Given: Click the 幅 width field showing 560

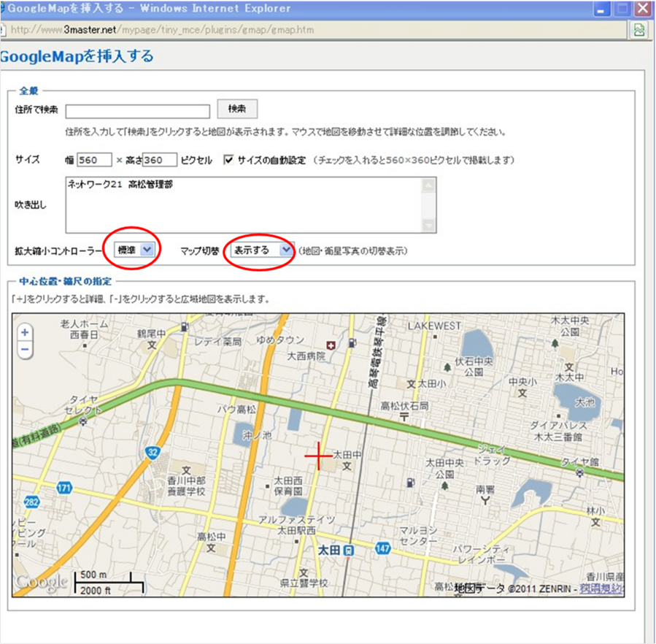Looking at the screenshot, I should [x=95, y=160].
